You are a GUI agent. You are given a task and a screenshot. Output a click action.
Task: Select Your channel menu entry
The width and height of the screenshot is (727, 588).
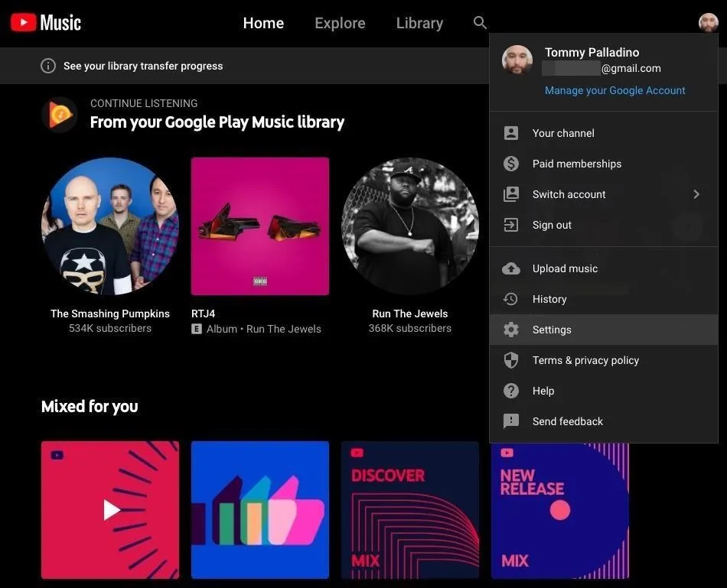coord(604,133)
